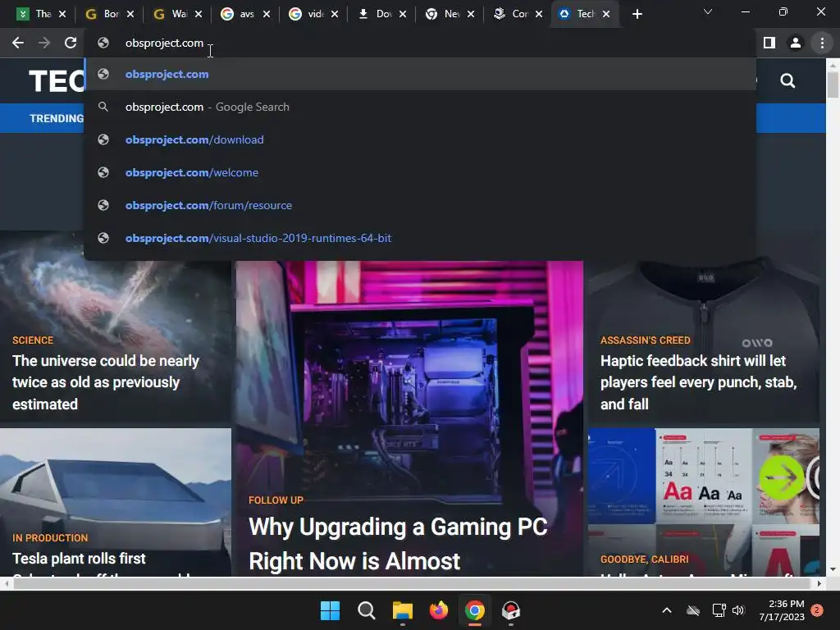
Task: Close the active 'Tech' tab
Action: click(606, 15)
